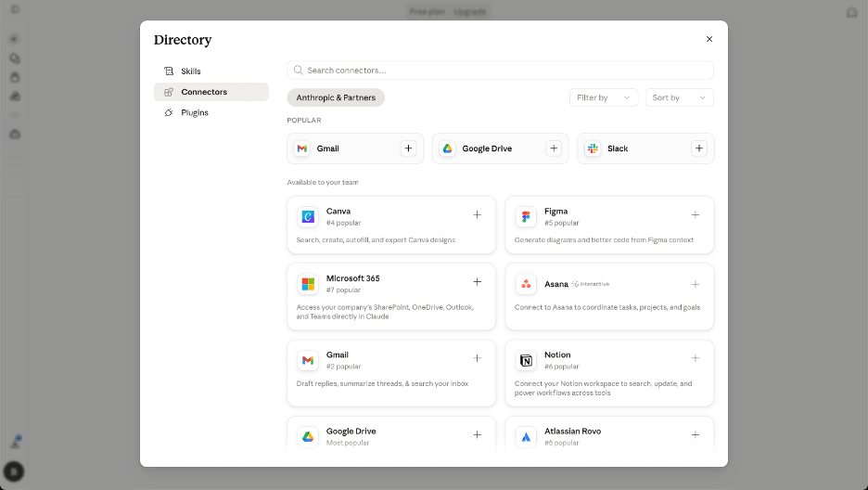This screenshot has width=868, height=490.
Task: Click the '#8 popular' label under Atlassian Rovo
Action: (x=561, y=443)
